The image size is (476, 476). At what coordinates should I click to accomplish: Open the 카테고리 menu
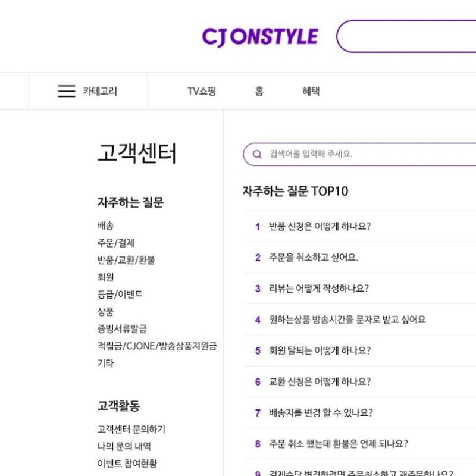[99, 91]
